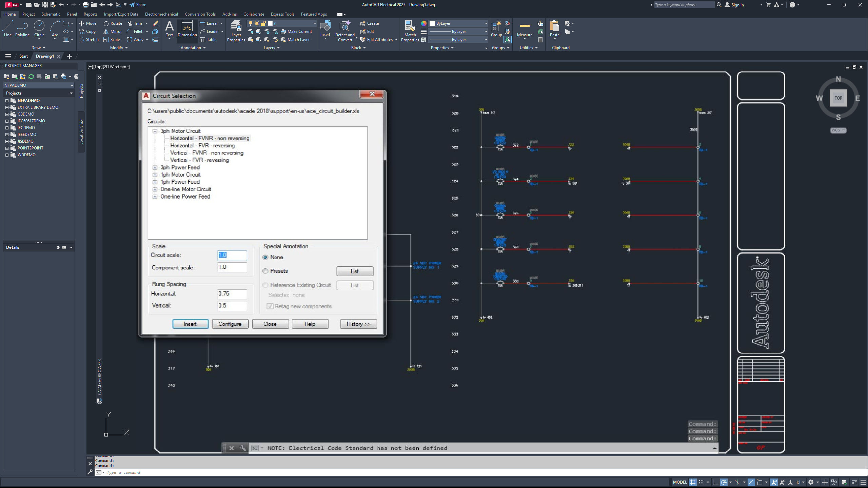Screen dimensions: 868x488
Task: Click the object color wheel icon
Action: coord(424,23)
